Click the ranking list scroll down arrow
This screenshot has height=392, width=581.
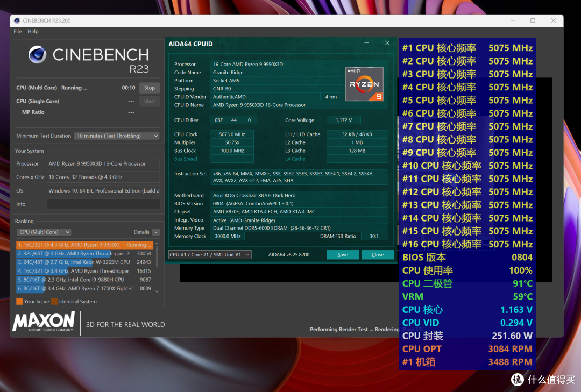click(x=157, y=291)
